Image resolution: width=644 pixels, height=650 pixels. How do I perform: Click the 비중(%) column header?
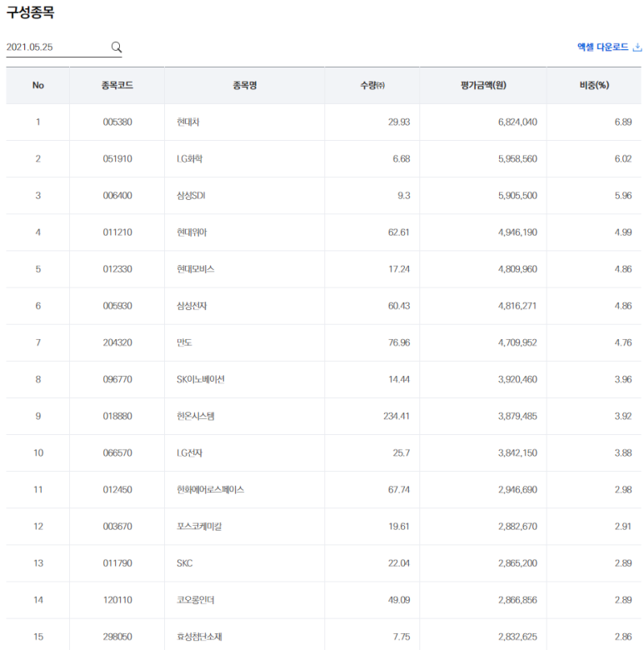point(594,85)
